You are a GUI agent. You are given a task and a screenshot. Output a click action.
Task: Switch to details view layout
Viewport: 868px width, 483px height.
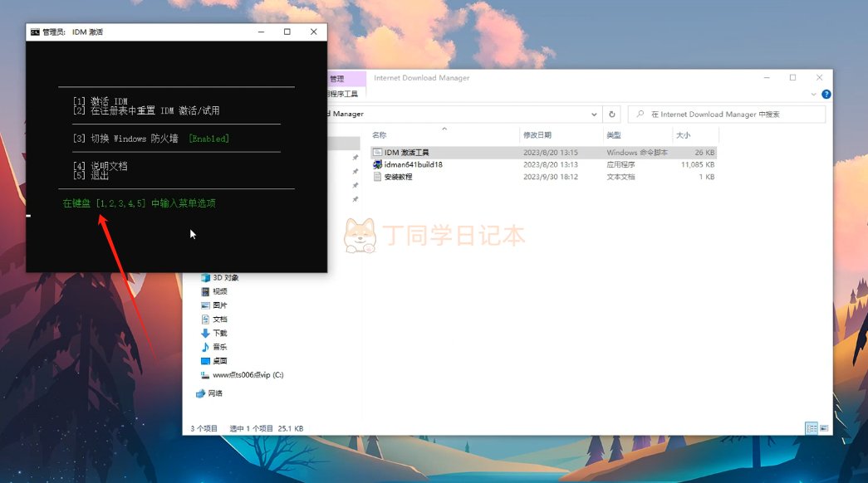(x=811, y=428)
